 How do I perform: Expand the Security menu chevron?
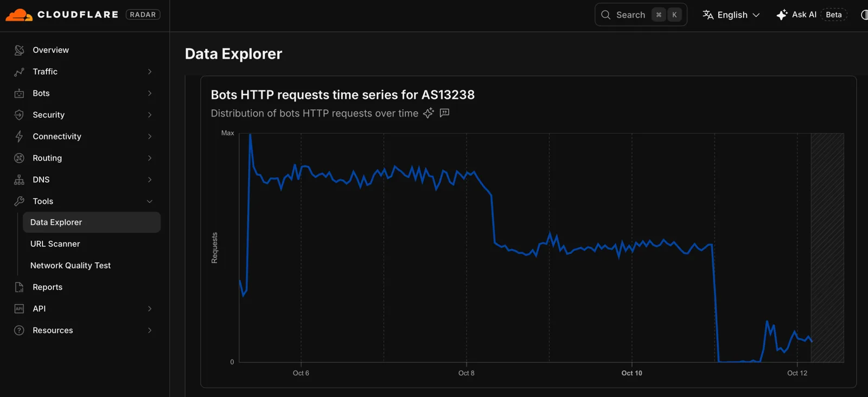click(x=150, y=115)
